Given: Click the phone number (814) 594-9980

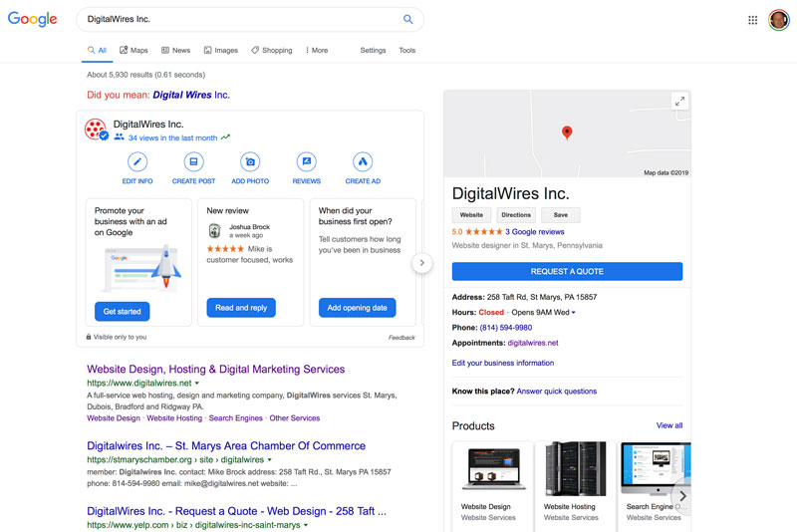Looking at the screenshot, I should 506,328.
